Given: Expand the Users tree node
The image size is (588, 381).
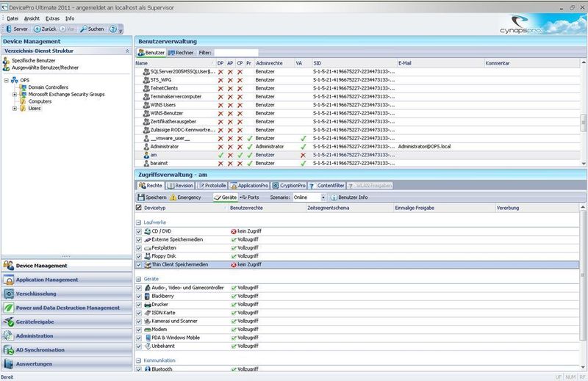Looking at the screenshot, I should tap(15, 109).
